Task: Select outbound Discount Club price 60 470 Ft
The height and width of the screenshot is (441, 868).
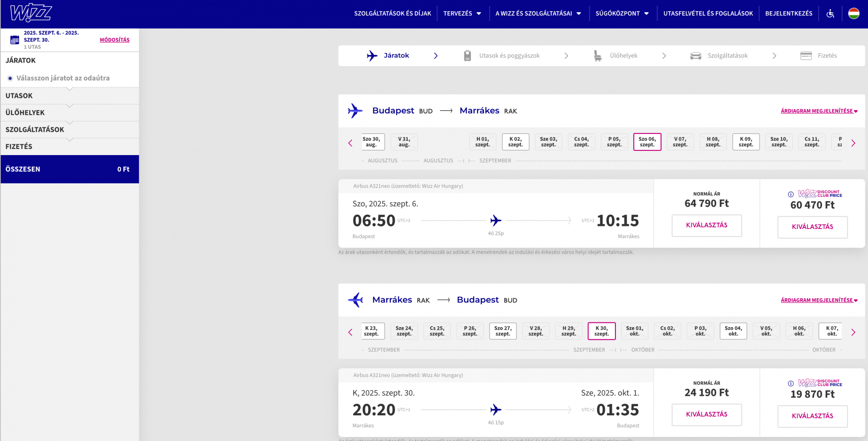Action: [812, 227]
